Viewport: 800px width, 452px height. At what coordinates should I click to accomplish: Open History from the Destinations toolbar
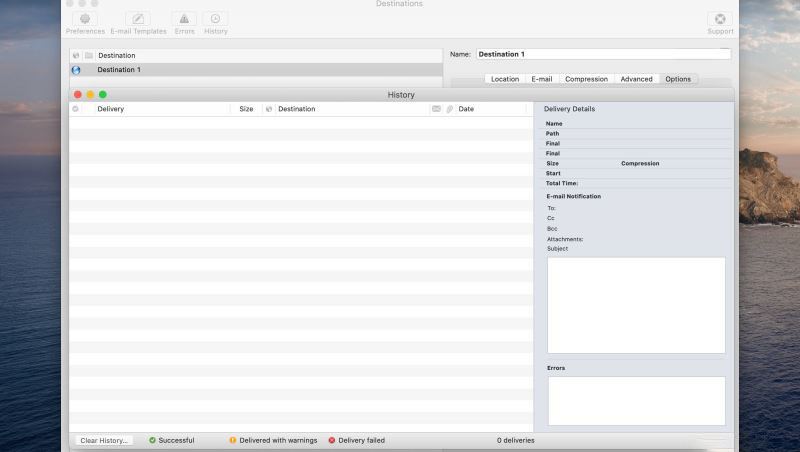point(215,23)
